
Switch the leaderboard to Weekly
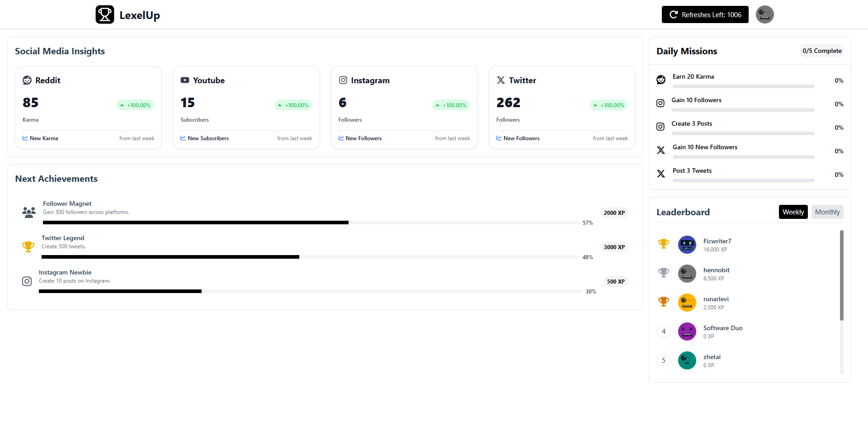[x=793, y=212]
